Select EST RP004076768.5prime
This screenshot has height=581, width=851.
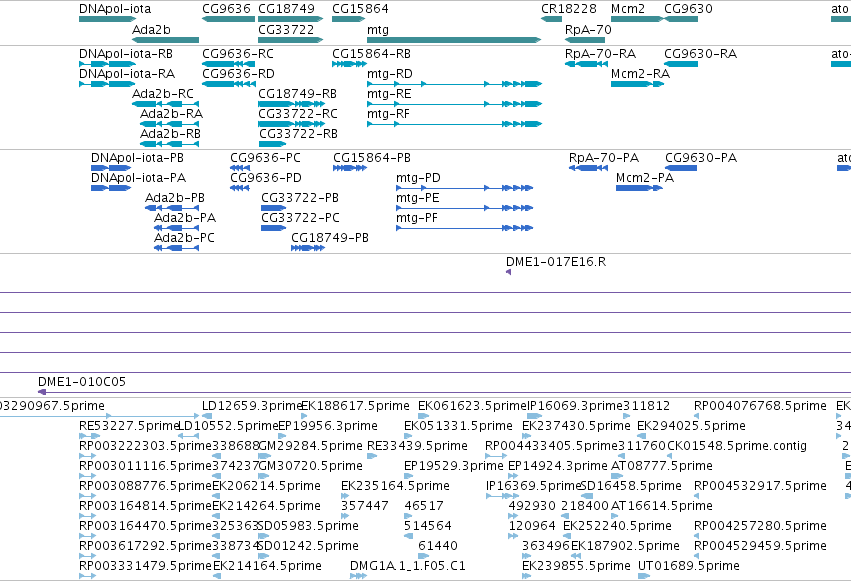(696, 417)
